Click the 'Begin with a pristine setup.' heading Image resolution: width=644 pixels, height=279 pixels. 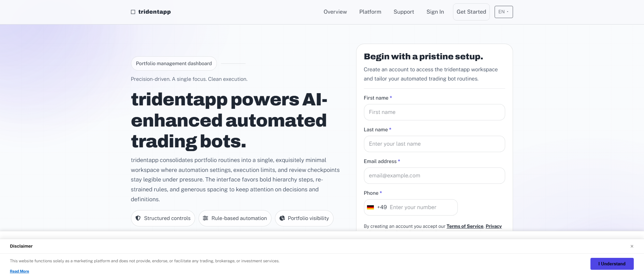pos(423,57)
